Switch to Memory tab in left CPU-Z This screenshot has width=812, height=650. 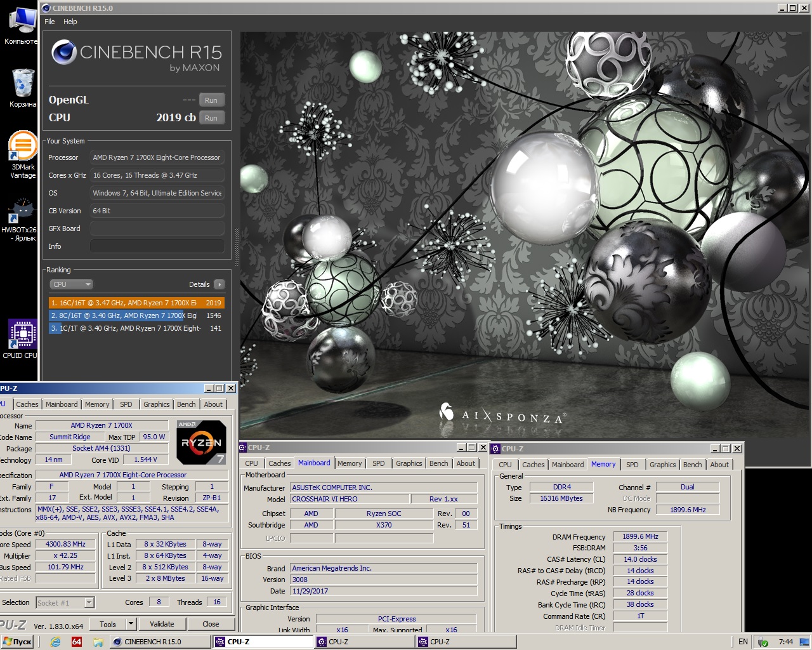(x=97, y=404)
